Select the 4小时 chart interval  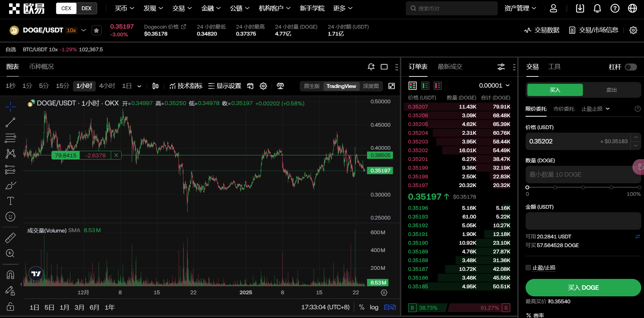[x=107, y=86]
